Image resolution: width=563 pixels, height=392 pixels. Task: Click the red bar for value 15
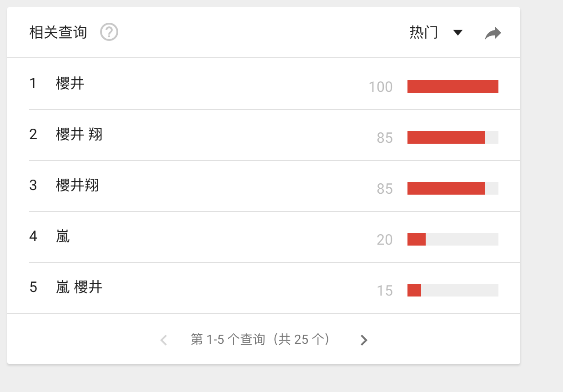tap(414, 290)
